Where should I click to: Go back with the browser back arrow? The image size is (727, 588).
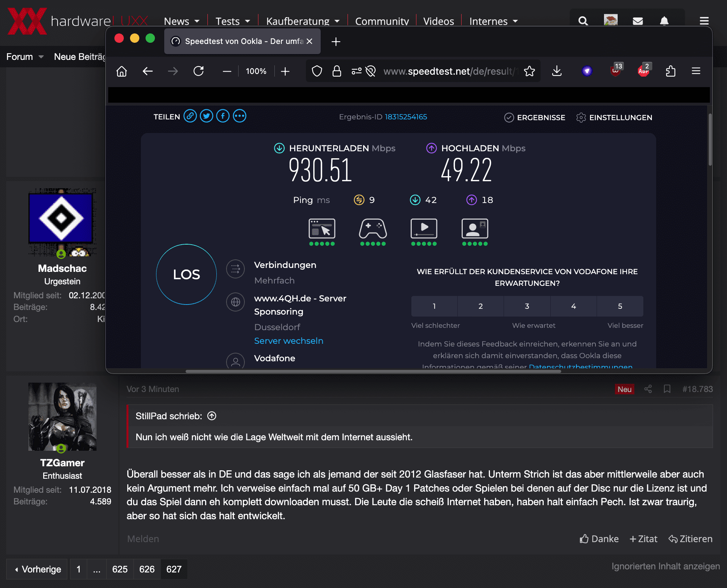point(148,71)
